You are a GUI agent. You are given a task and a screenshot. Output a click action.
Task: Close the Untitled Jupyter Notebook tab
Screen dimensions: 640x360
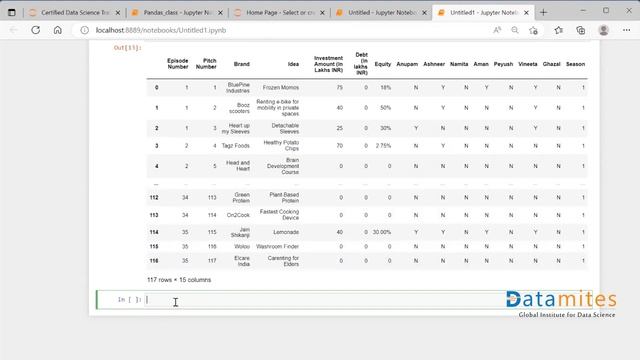pos(424,13)
